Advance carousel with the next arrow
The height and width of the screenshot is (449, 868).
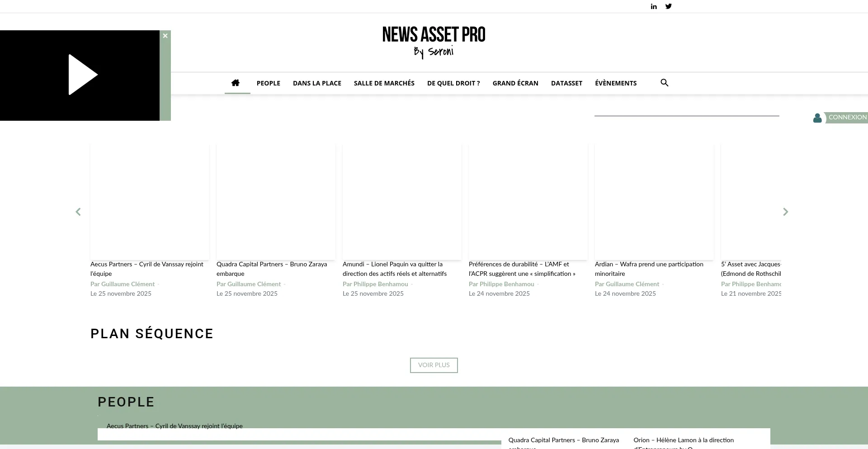coord(785,212)
